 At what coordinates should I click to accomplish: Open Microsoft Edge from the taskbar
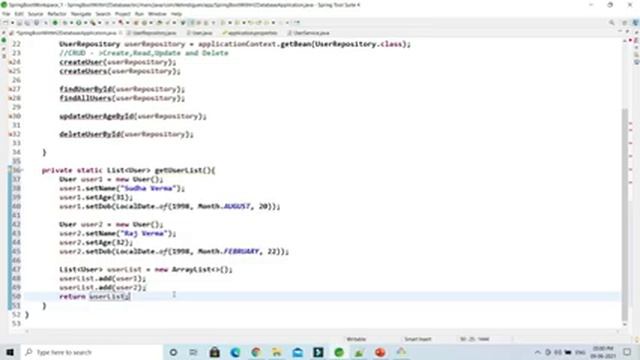[235, 352]
